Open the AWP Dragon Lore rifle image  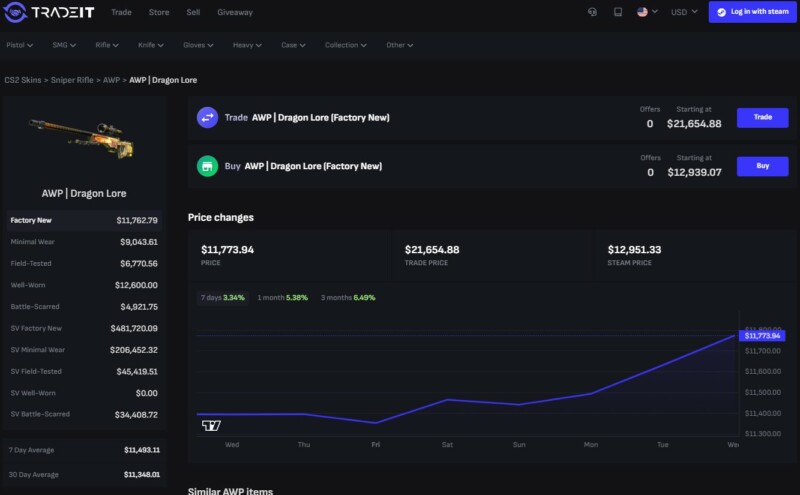click(82, 138)
